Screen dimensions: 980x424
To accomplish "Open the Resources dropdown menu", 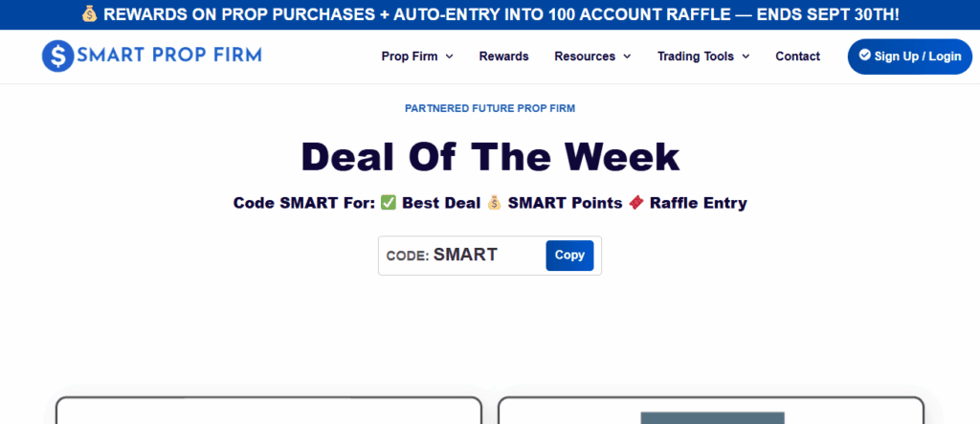I will click(x=592, y=56).
